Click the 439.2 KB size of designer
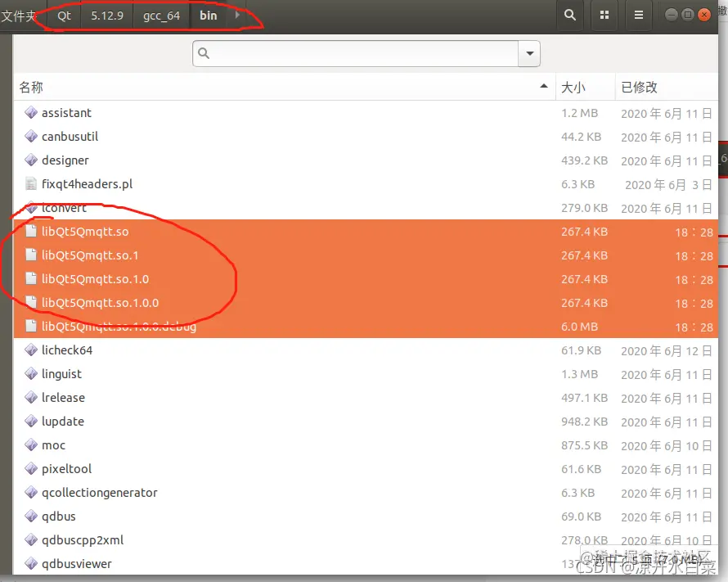This screenshot has width=728, height=582. [x=584, y=160]
